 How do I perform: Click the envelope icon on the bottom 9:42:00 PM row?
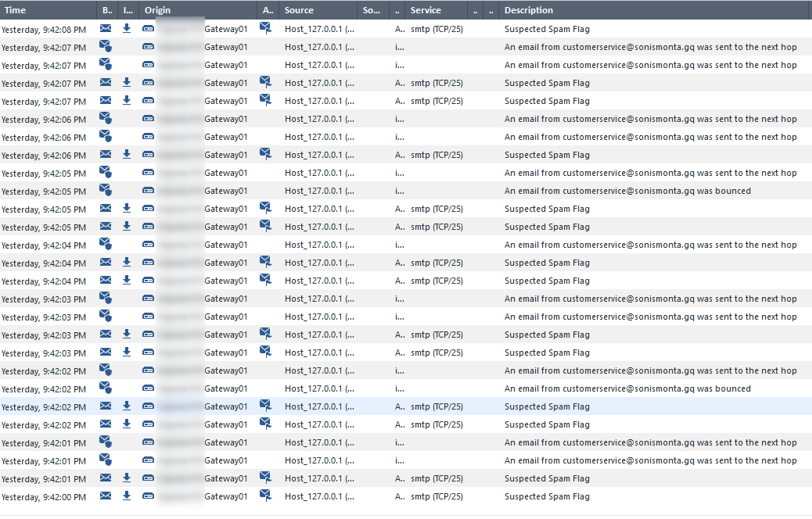tap(105, 496)
